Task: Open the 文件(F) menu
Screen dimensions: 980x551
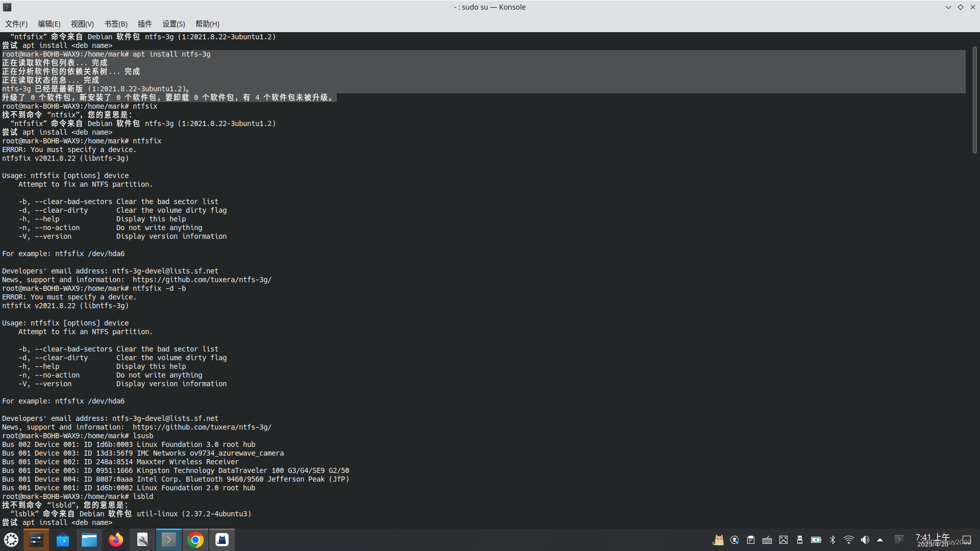Action: click(x=16, y=24)
